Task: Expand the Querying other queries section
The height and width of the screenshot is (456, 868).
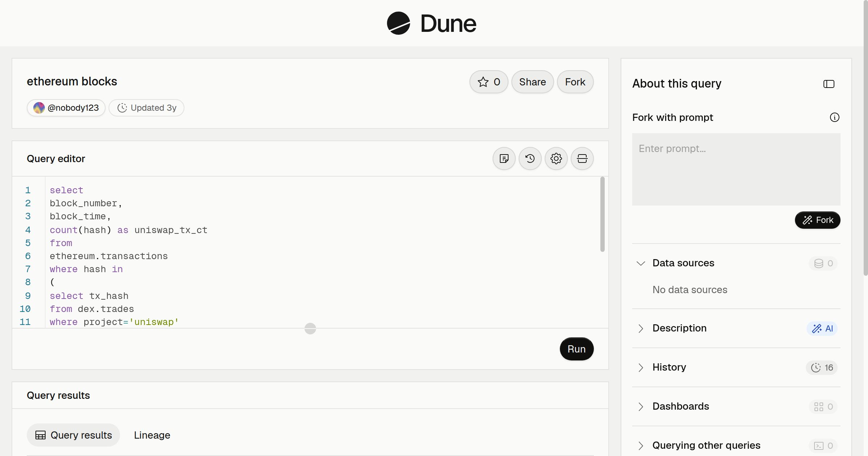Action: tap(641, 446)
